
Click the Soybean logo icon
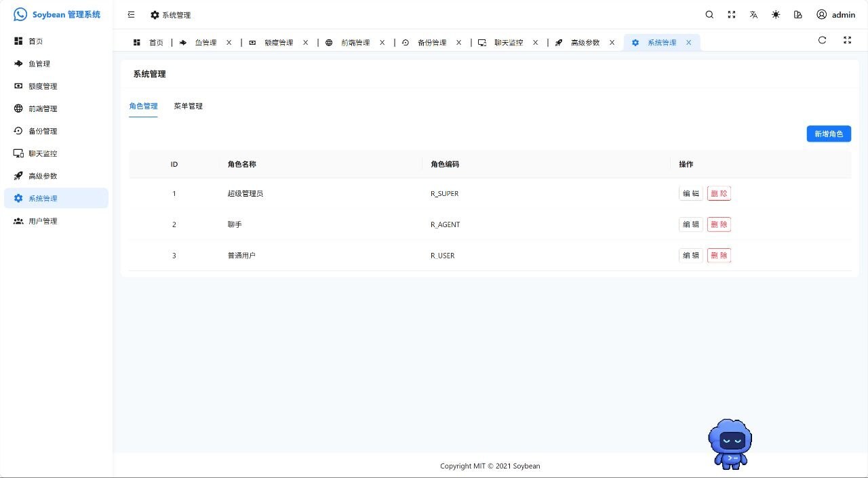(x=20, y=14)
